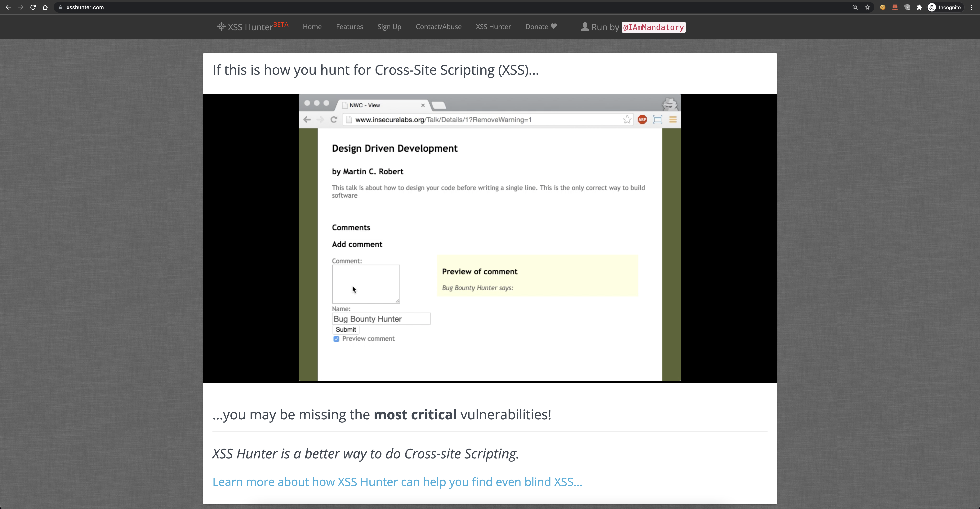Click the XSS Hunter crosshair logo icon
980x509 pixels.
click(x=221, y=27)
